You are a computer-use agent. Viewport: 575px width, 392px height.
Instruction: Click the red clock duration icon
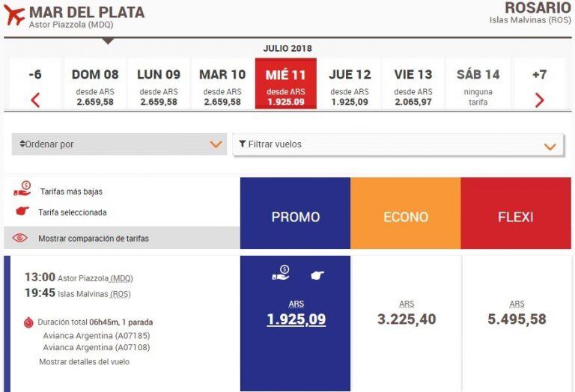pyautogui.click(x=28, y=322)
